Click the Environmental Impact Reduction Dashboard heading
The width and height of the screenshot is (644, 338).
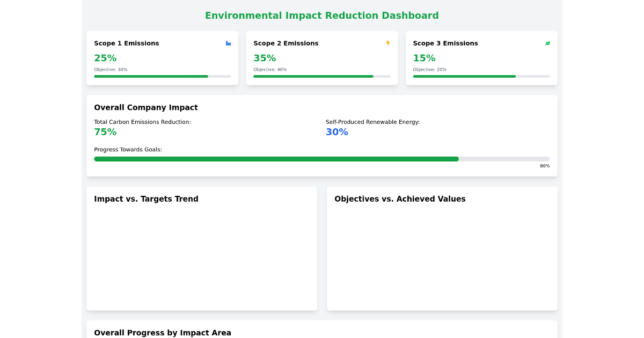pos(321,16)
